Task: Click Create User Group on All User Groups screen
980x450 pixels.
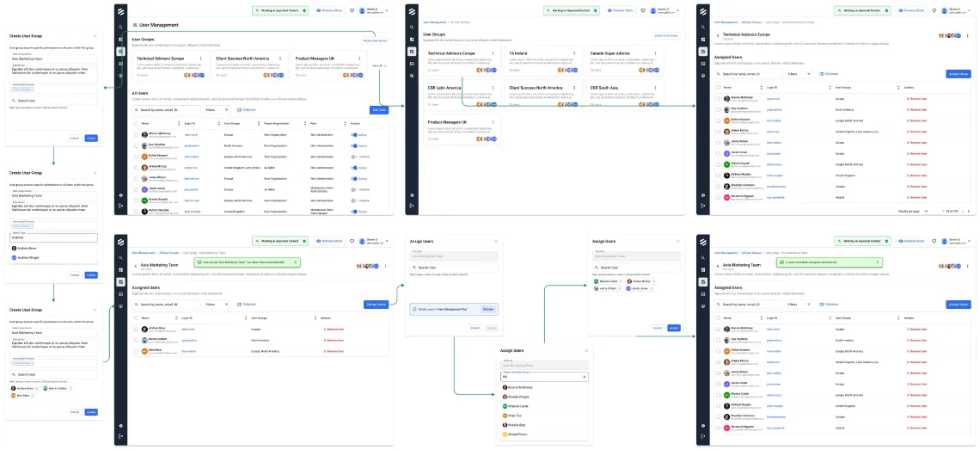Action: click(666, 36)
